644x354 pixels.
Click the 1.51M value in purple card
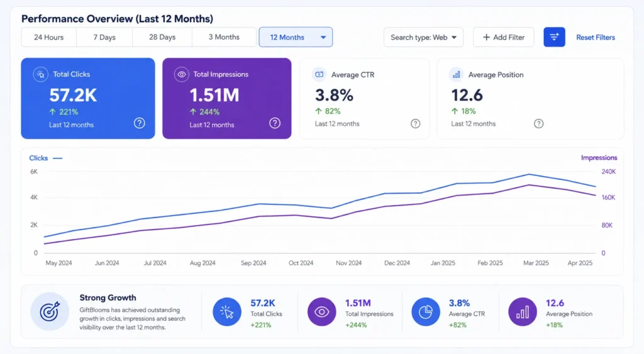pos(214,96)
